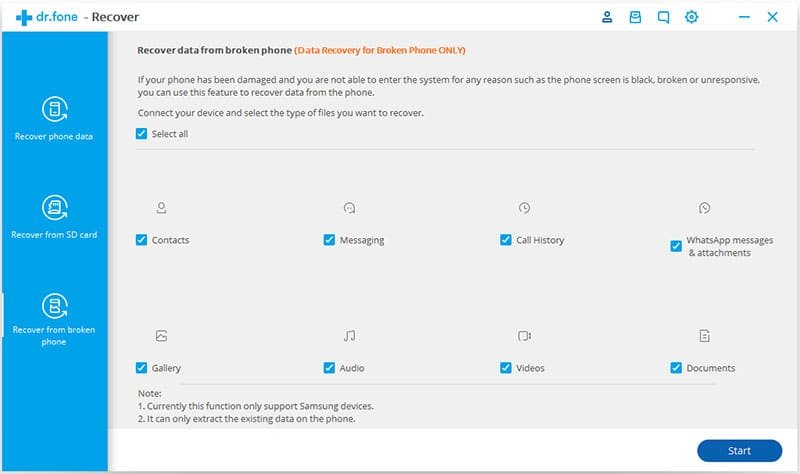Toggle the Select all checkbox
The image size is (800, 474).
pos(141,134)
